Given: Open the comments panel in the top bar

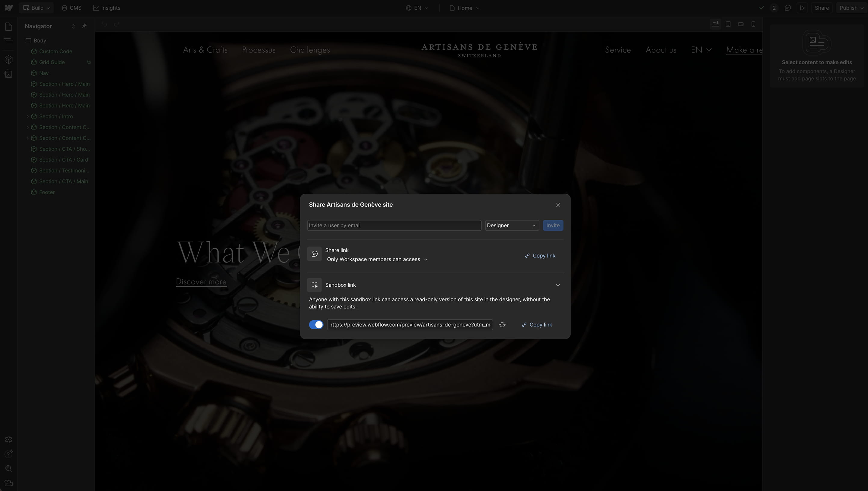Looking at the screenshot, I should tap(788, 8).
